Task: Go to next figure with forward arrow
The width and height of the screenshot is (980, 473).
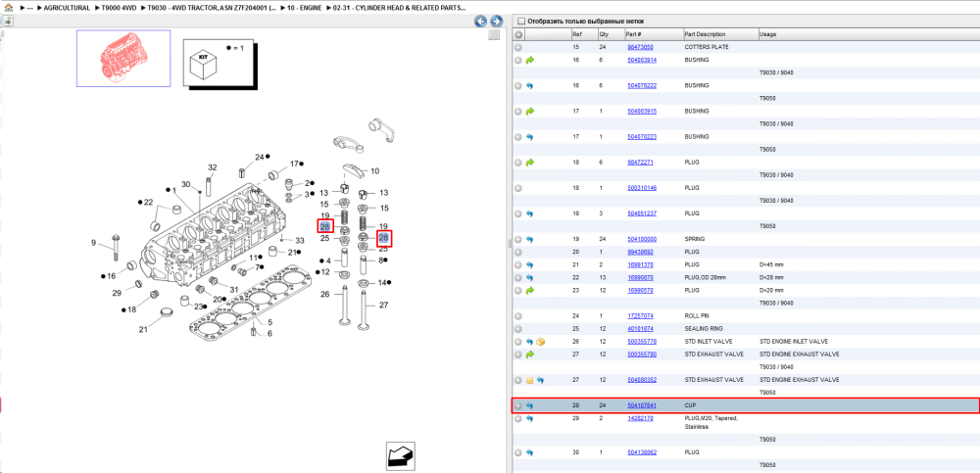Action: [496, 22]
